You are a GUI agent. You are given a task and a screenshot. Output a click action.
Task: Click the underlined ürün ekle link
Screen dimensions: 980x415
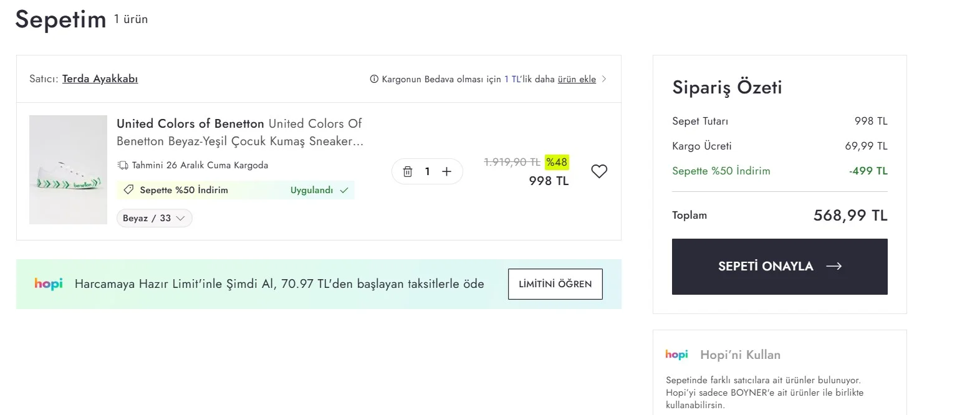coord(577,79)
